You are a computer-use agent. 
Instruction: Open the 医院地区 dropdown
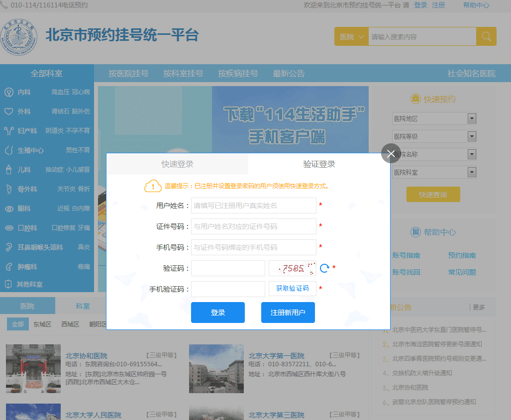(x=434, y=118)
